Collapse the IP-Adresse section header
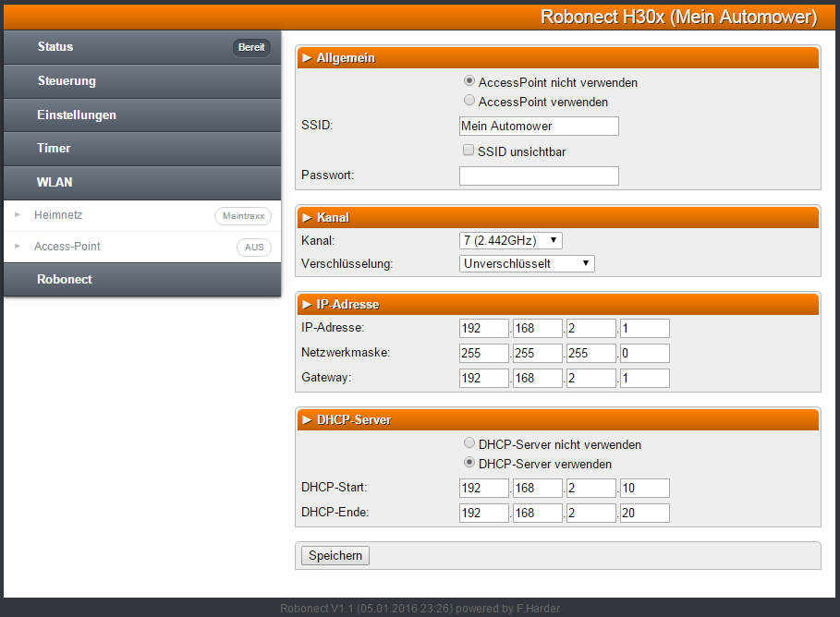The width and height of the screenshot is (840, 617). coord(557,304)
